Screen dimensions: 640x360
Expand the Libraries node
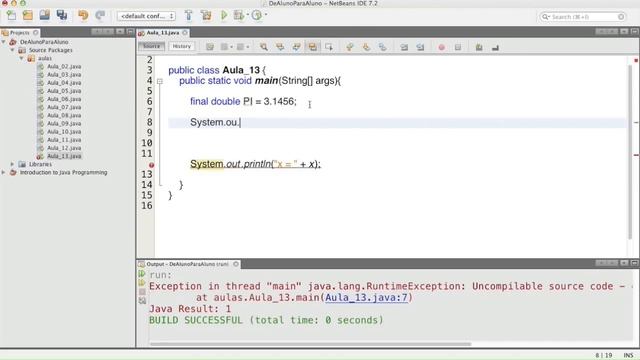[12, 164]
